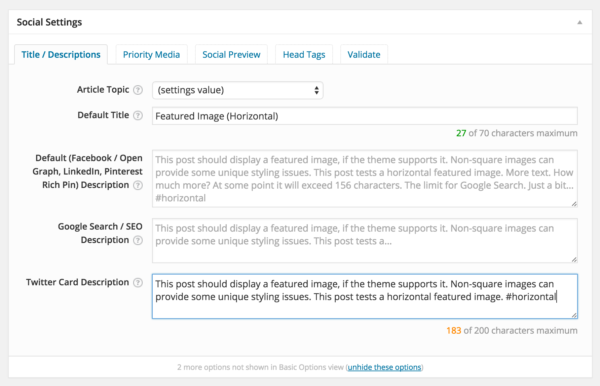Click resize handle of Google SEO textarea

click(574, 259)
